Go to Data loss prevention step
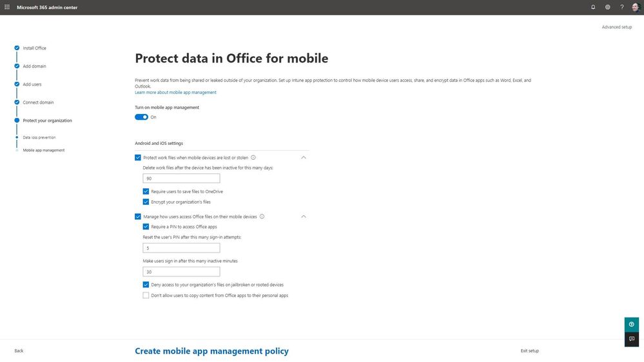Screen dimensions: 644x362 (39, 137)
